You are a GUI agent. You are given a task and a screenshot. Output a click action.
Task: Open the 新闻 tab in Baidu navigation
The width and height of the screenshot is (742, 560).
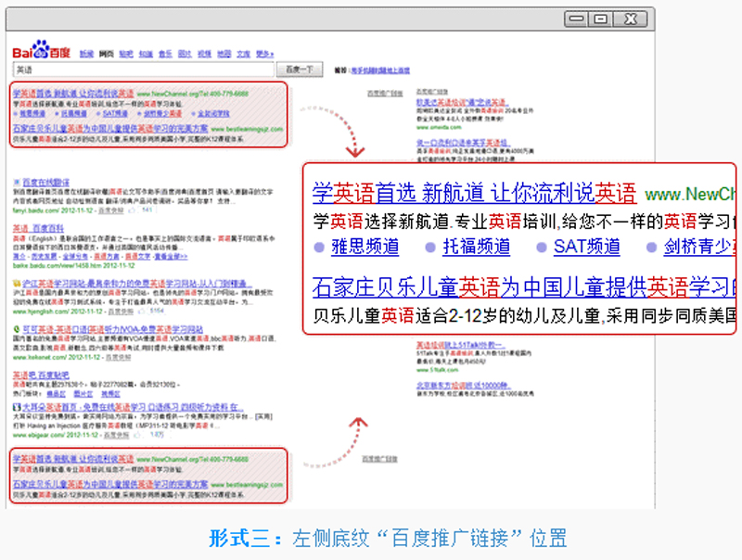coord(86,54)
